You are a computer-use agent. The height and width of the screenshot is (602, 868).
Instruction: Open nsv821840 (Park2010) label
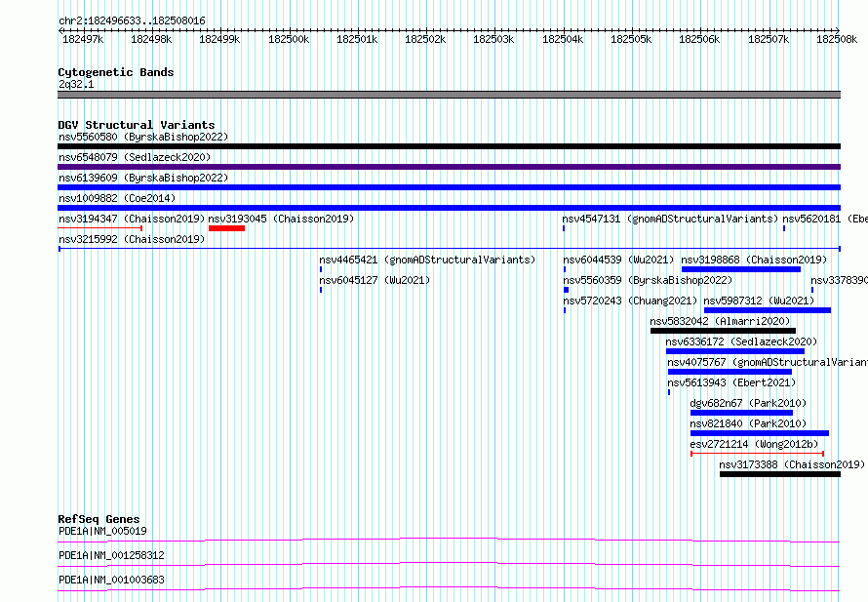[x=748, y=423]
